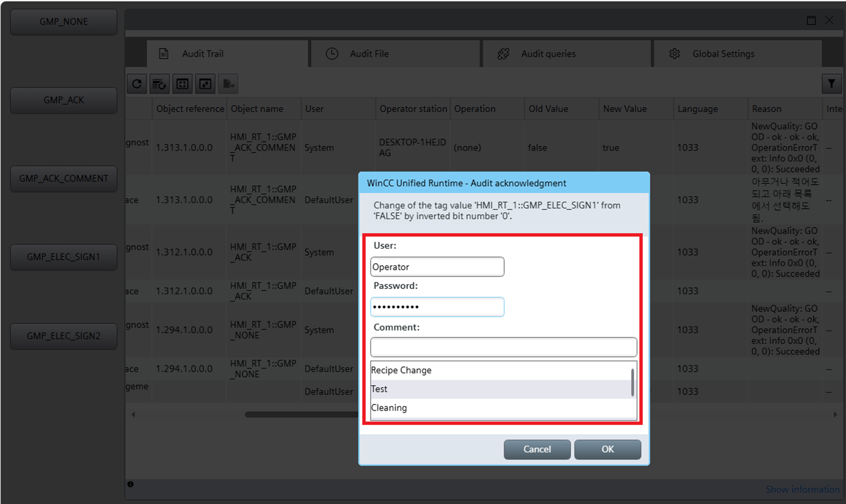Select the 'Cleaning' comment entry
Screen dimensions: 846x504
point(500,408)
